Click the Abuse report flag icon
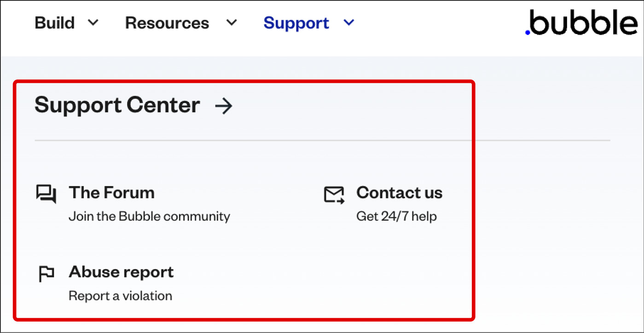 [x=46, y=274]
